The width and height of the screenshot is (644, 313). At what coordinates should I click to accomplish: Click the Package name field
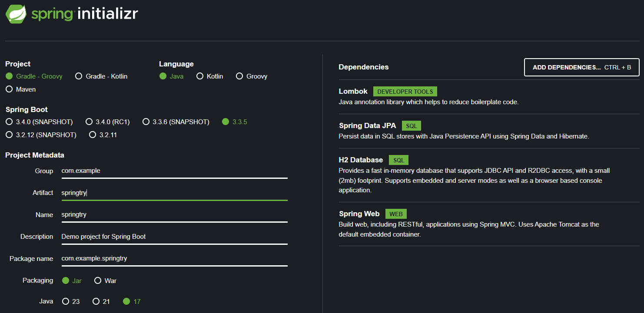(174, 258)
